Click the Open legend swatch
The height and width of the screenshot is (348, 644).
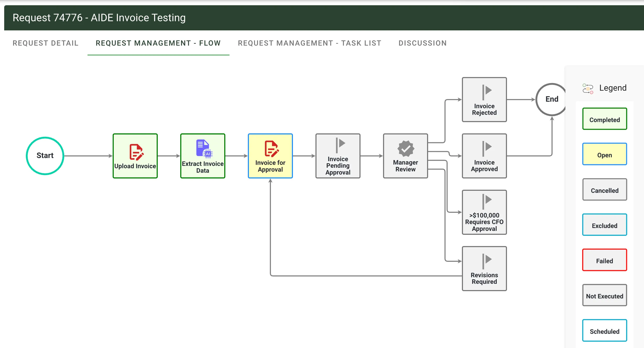coord(605,154)
